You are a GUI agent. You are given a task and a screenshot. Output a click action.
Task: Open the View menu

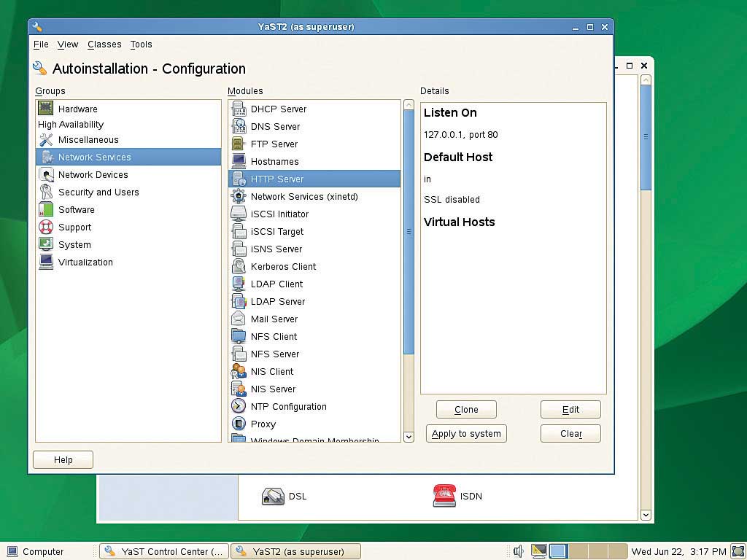click(68, 44)
